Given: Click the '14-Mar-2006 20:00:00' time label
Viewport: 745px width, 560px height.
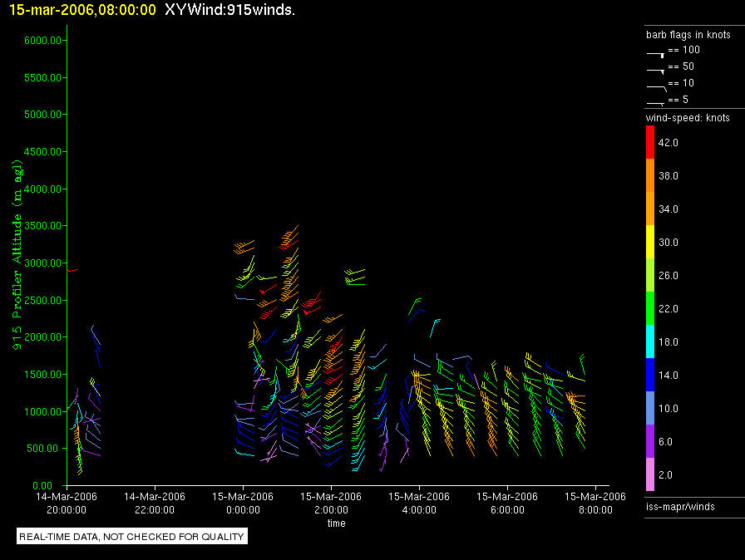Looking at the screenshot, I should [x=67, y=503].
